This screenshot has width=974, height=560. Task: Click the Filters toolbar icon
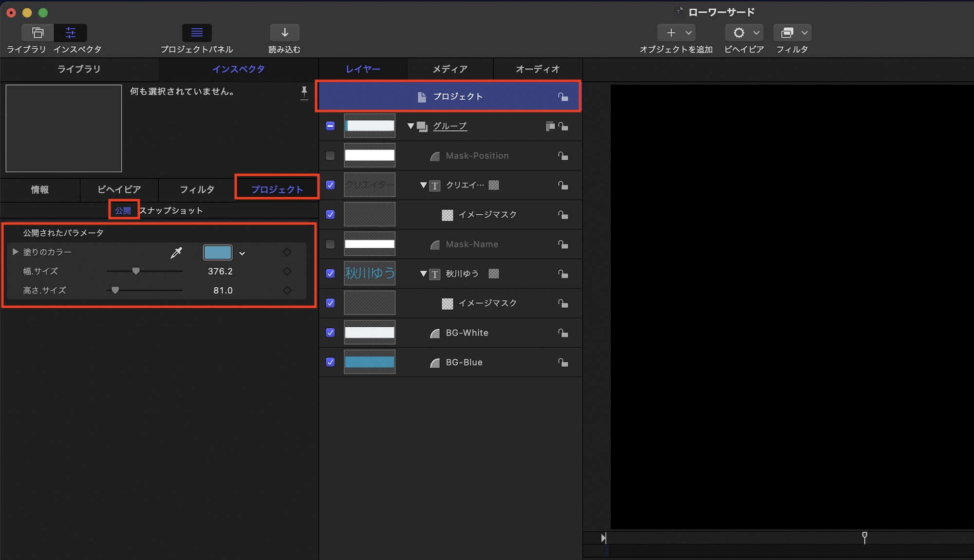(x=787, y=33)
